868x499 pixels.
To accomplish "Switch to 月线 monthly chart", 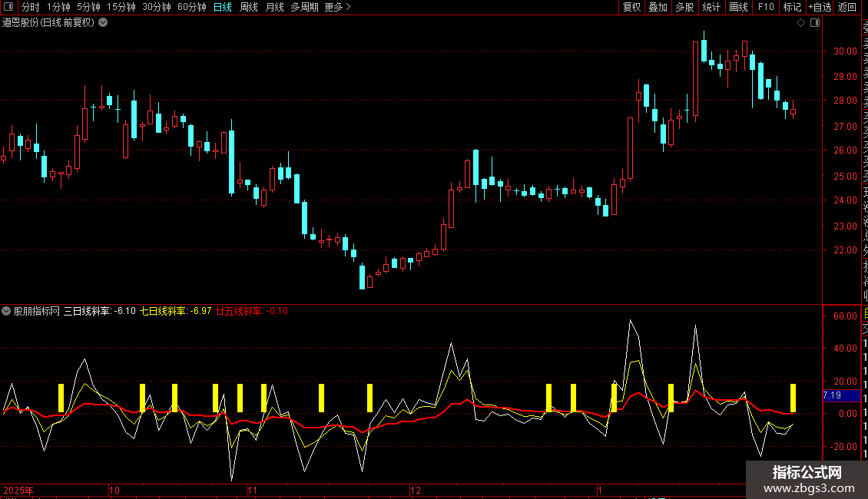I will click(274, 7).
